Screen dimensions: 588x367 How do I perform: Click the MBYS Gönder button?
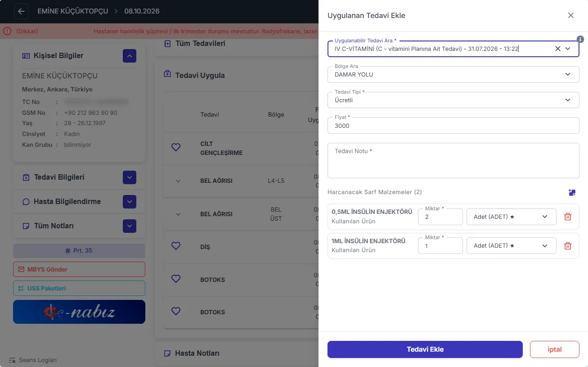[79, 269]
